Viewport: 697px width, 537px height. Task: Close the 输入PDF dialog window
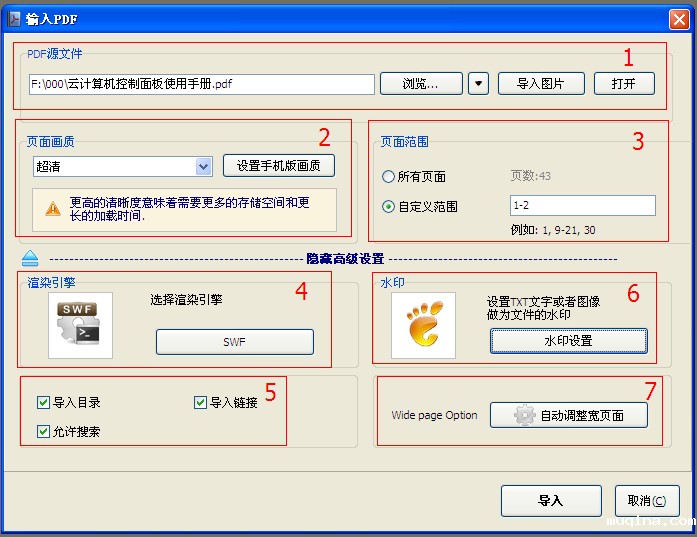tap(678, 18)
